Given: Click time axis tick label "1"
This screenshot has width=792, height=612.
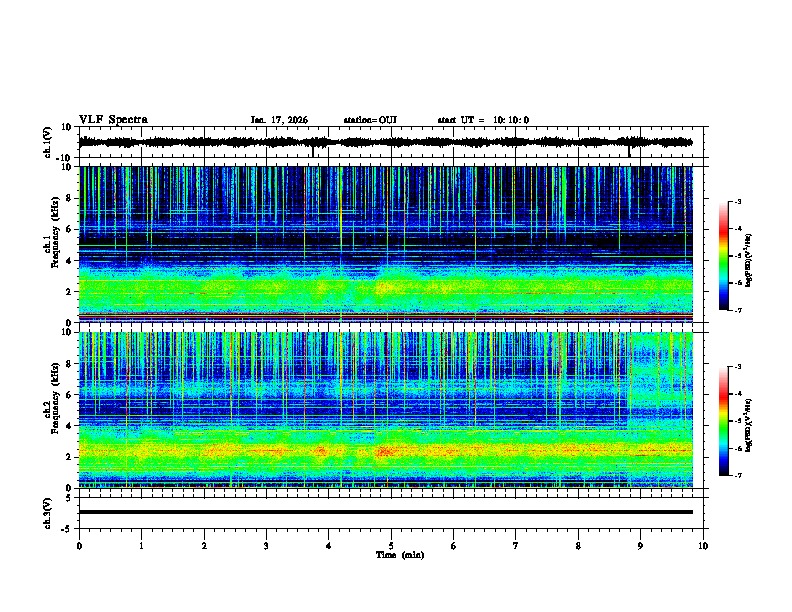Looking at the screenshot, I should [x=142, y=546].
